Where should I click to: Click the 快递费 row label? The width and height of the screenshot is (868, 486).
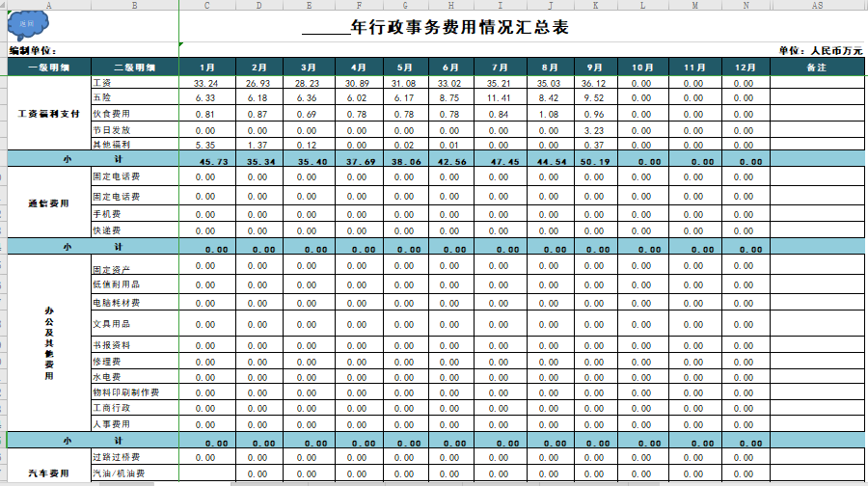coord(134,230)
